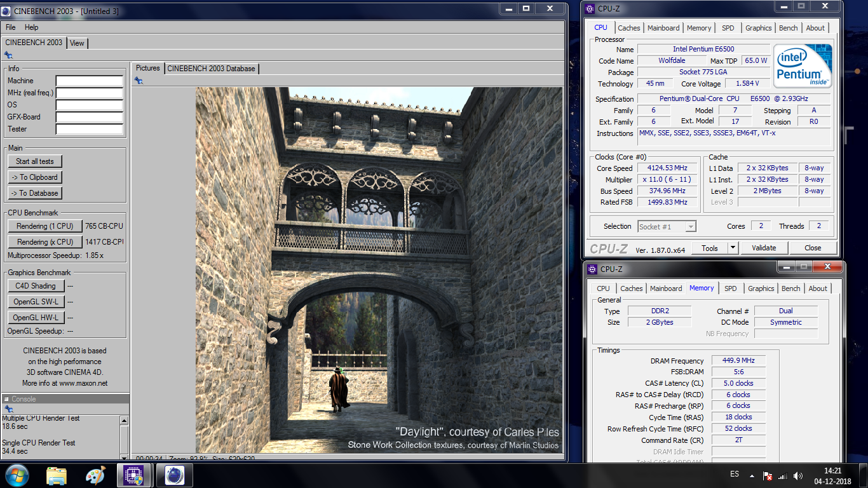
Task: Click the OS input field
Action: (x=90, y=105)
